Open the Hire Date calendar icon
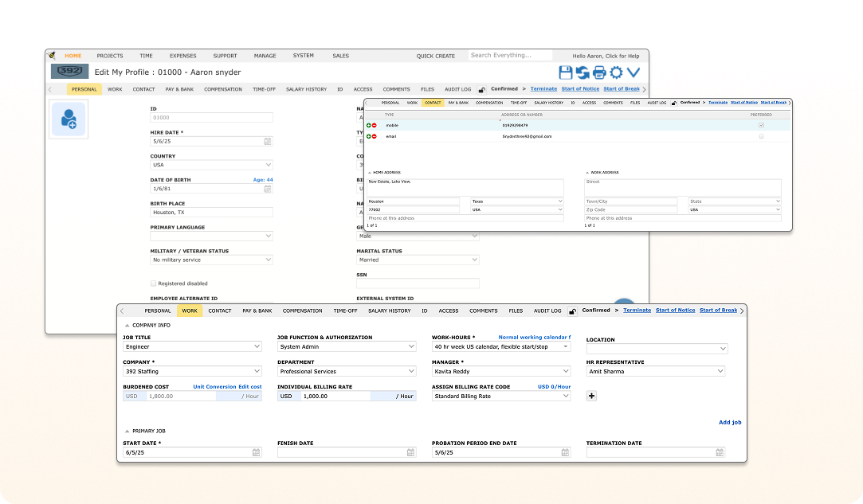This screenshot has width=863, height=504. pos(268,142)
